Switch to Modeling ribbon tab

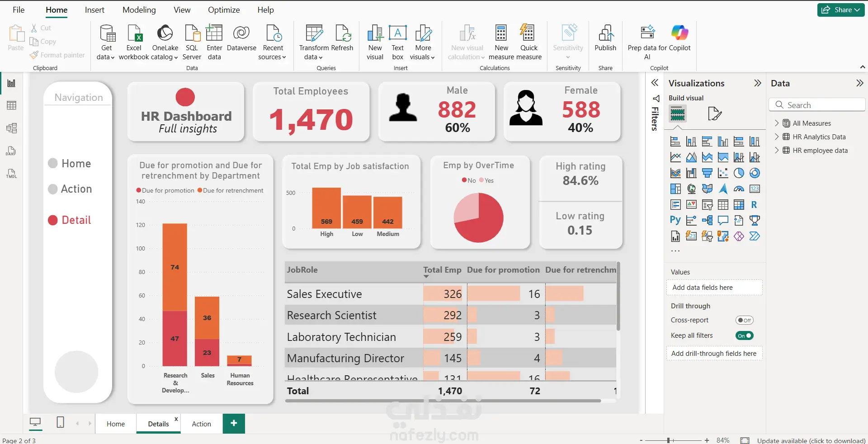point(139,10)
